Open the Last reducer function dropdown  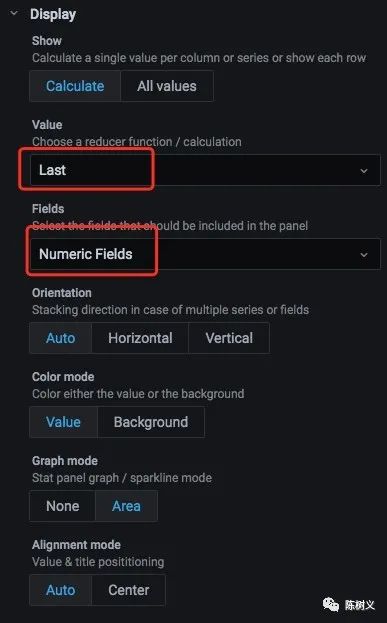tap(205, 170)
